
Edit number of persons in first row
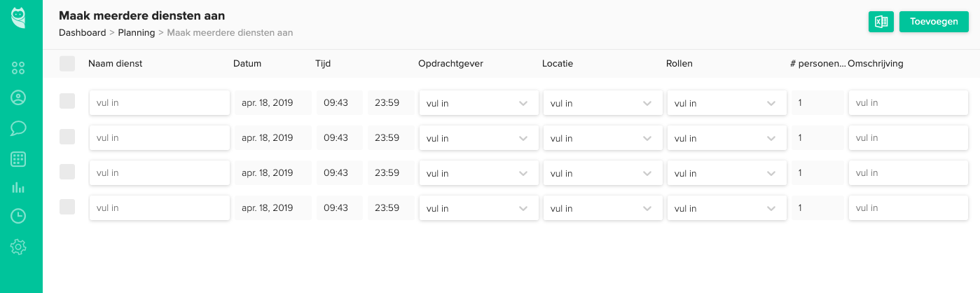coord(817,102)
